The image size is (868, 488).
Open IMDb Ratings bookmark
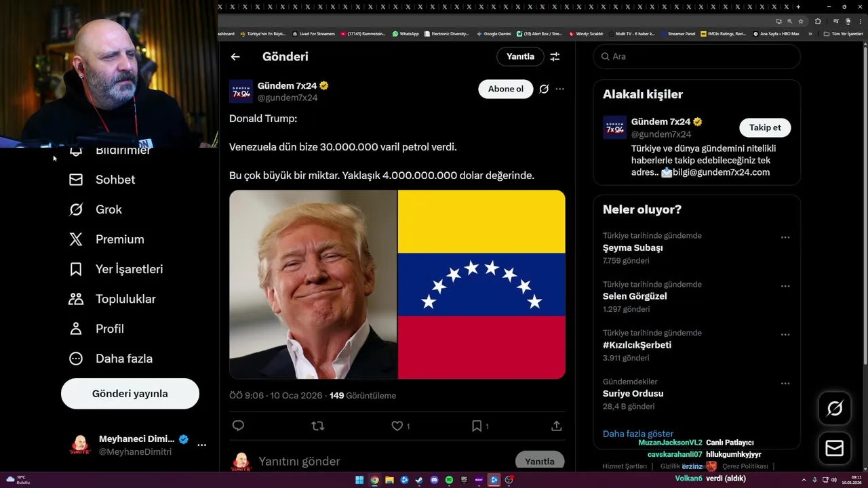tap(724, 34)
